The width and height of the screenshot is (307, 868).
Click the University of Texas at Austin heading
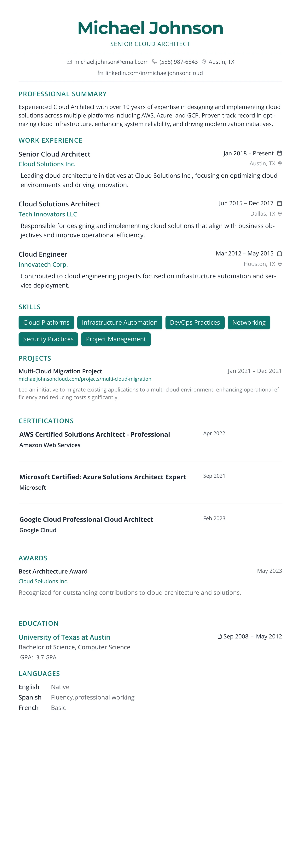[x=64, y=637]
